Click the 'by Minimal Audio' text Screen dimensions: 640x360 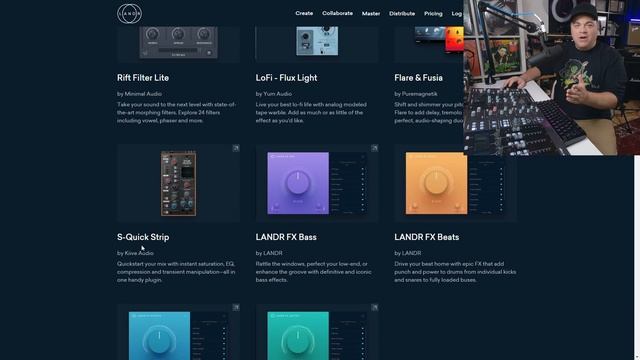click(x=139, y=94)
